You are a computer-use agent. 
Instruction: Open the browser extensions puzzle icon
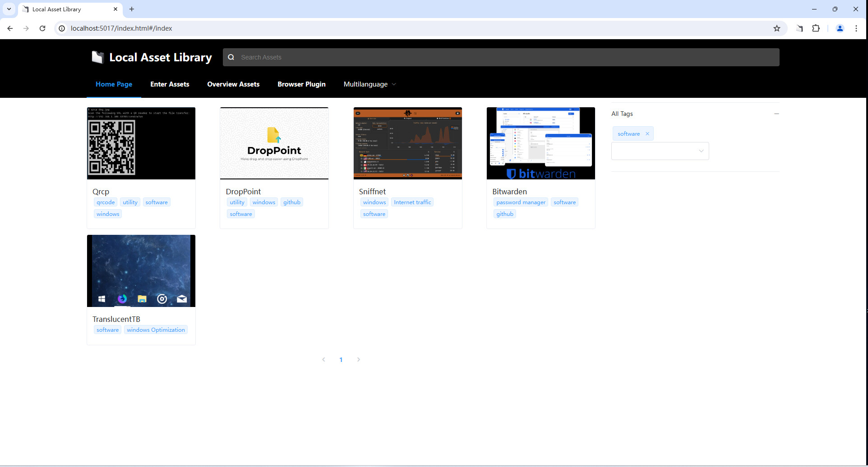click(816, 28)
